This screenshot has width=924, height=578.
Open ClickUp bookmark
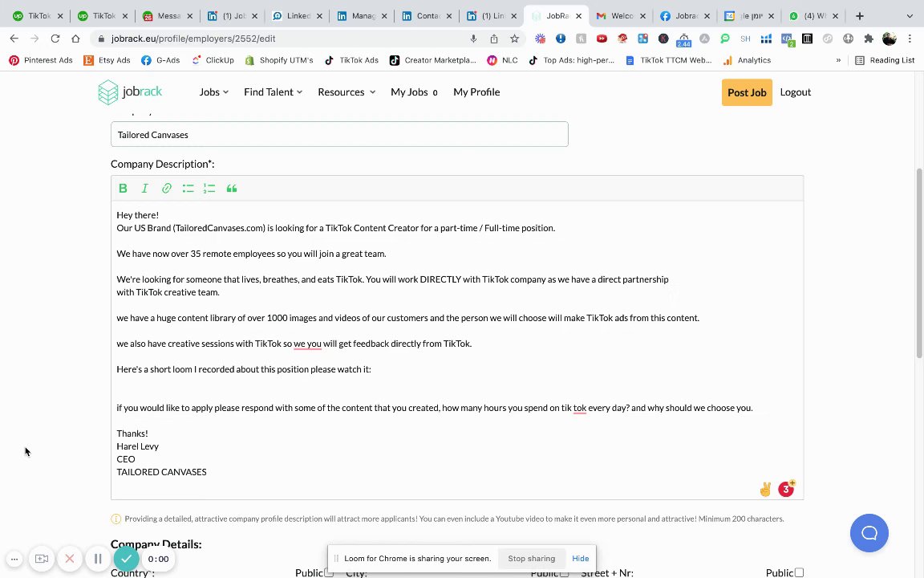tap(213, 60)
